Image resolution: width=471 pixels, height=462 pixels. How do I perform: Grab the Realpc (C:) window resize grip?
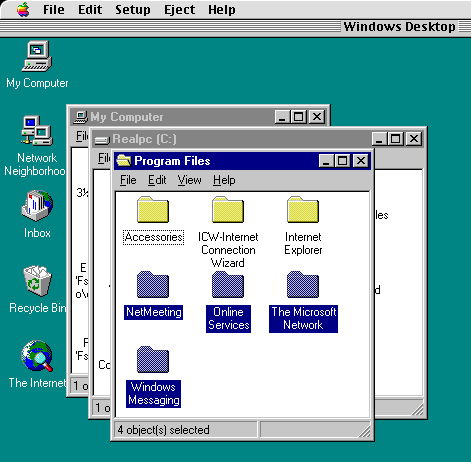coord(417,409)
